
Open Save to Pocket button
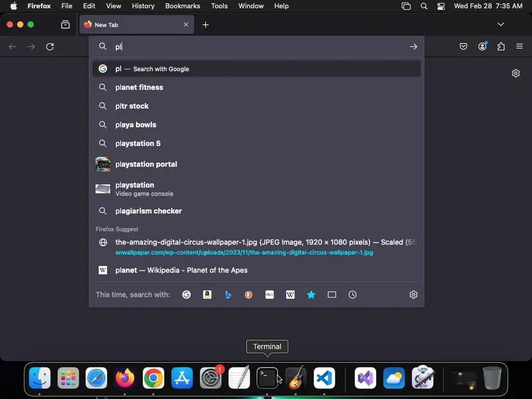tap(463, 46)
